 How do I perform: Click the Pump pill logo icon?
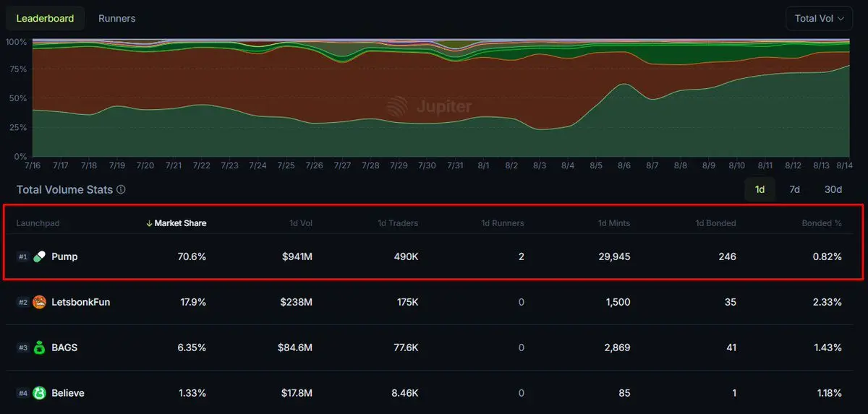point(40,256)
